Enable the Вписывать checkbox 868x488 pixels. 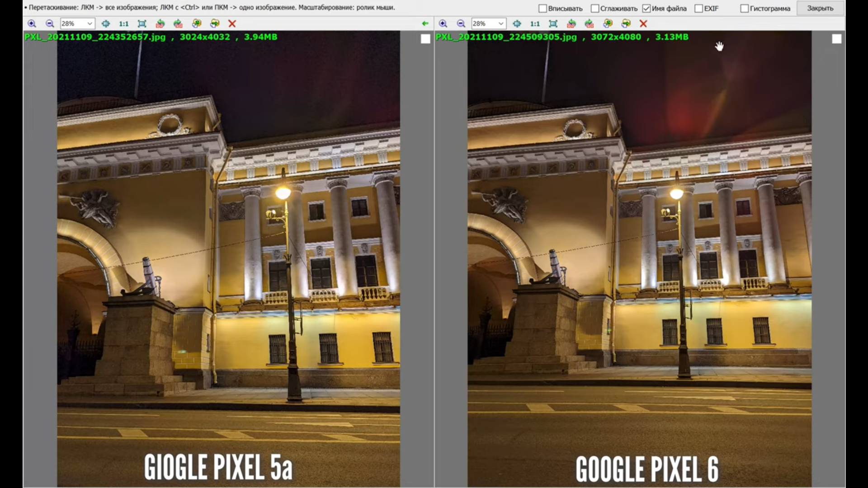(543, 9)
